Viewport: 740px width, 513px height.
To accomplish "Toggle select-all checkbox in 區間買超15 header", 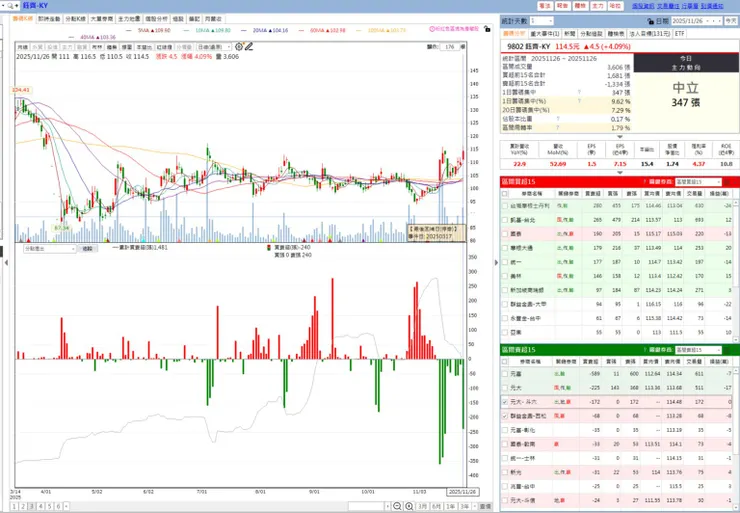I will point(505,193).
